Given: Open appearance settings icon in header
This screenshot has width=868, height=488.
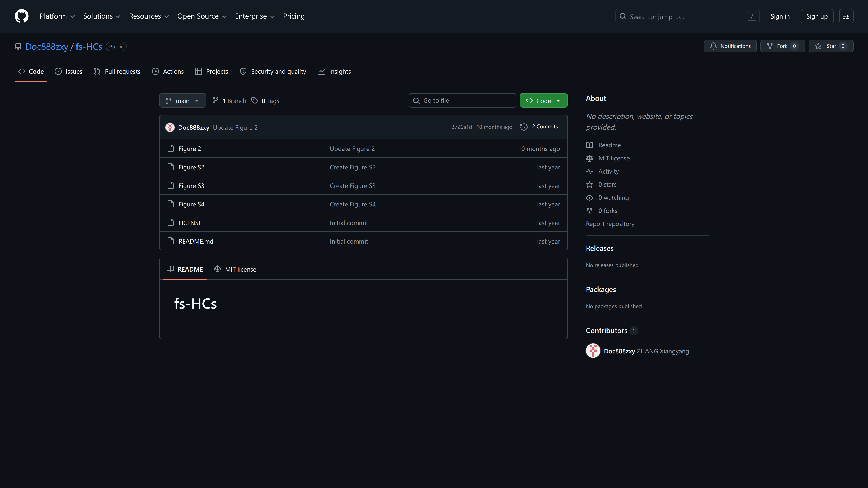Looking at the screenshot, I should [846, 16].
